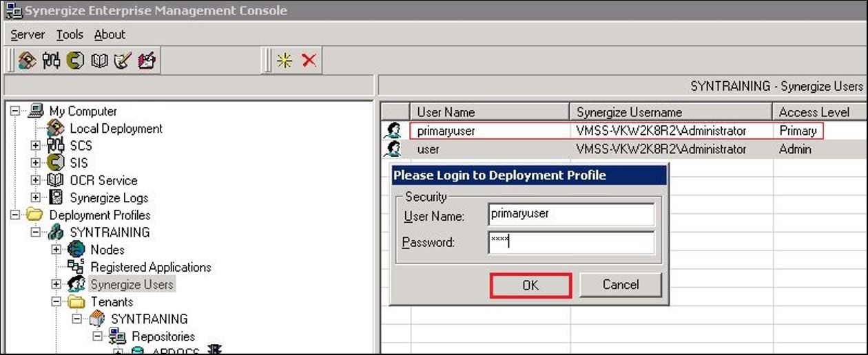
Task: Collapse the SYNTRANING tenant node
Action: click(x=76, y=319)
